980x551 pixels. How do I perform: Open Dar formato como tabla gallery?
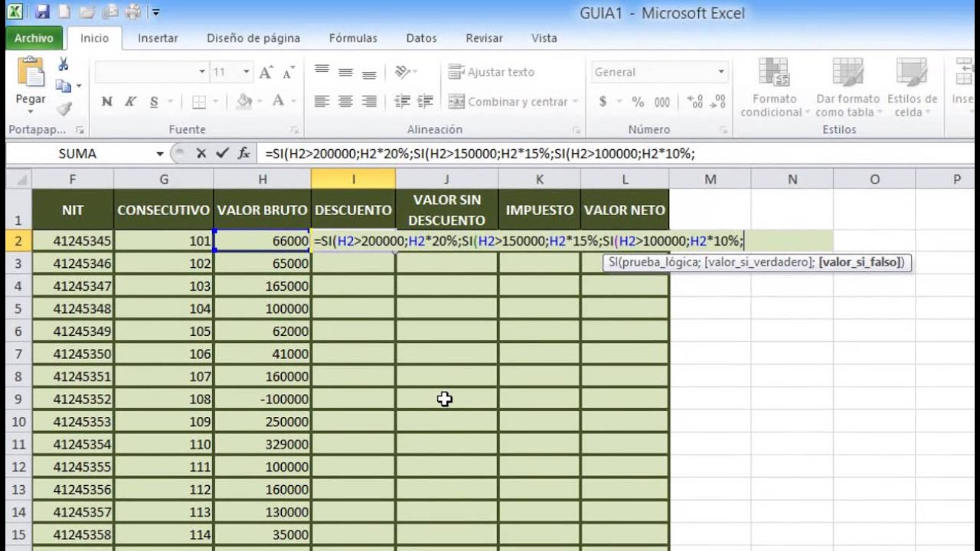pos(848,86)
